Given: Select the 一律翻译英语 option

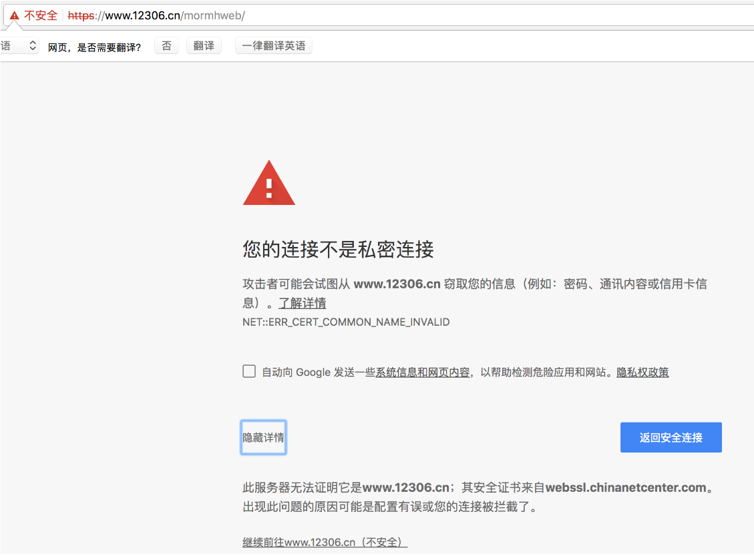Looking at the screenshot, I should (x=273, y=46).
